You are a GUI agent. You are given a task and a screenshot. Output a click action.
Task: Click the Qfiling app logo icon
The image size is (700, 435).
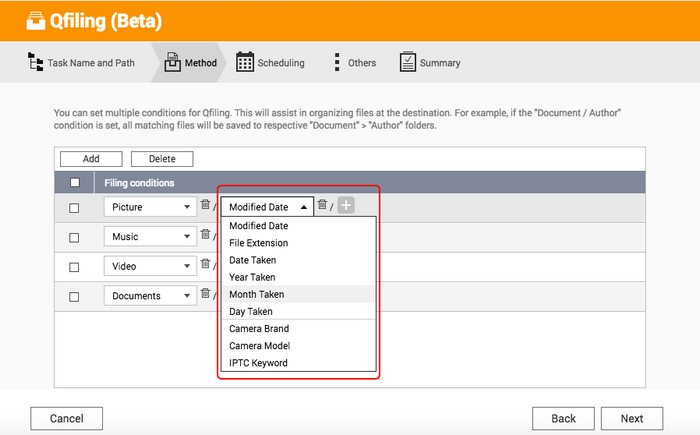(x=36, y=21)
